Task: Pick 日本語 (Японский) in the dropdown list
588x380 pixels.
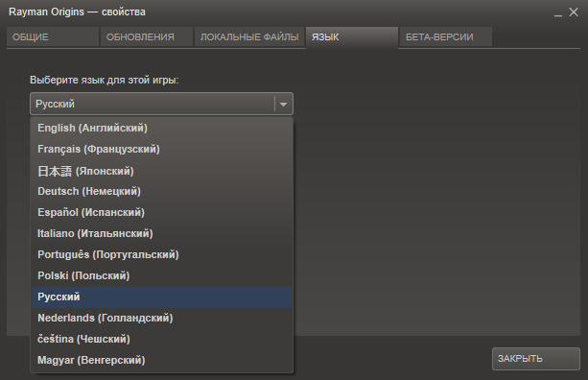Action: pyautogui.click(x=161, y=171)
